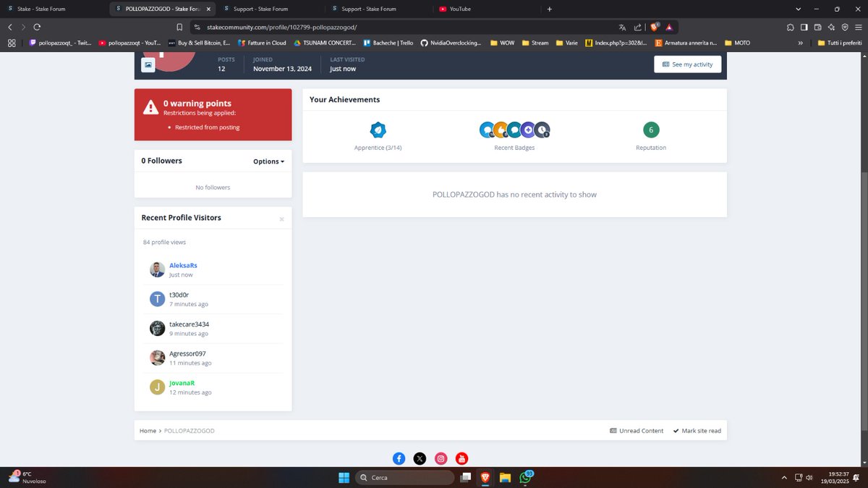Click the share page icon in address bar
This screenshot has width=868, height=488.
pyautogui.click(x=638, y=27)
